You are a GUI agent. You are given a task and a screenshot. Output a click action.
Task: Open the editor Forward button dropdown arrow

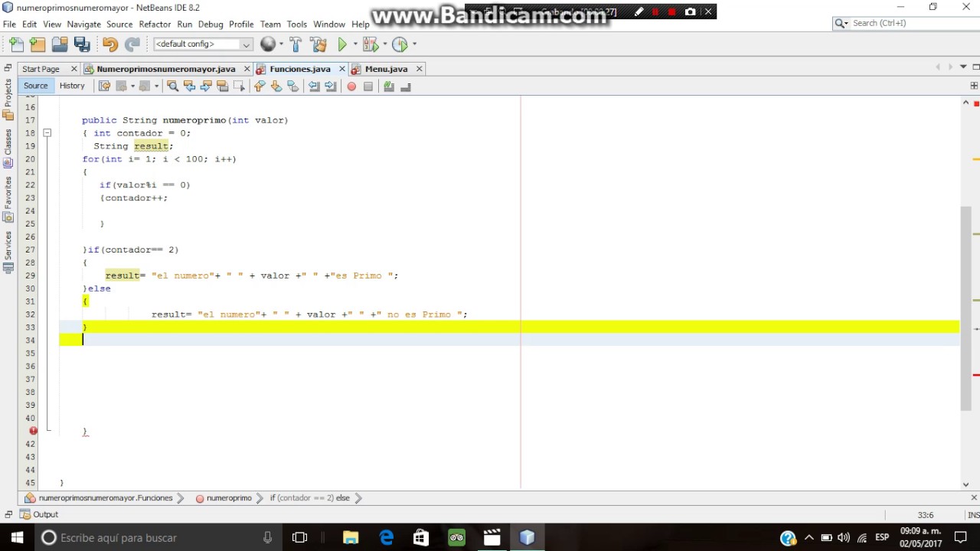[x=156, y=86]
